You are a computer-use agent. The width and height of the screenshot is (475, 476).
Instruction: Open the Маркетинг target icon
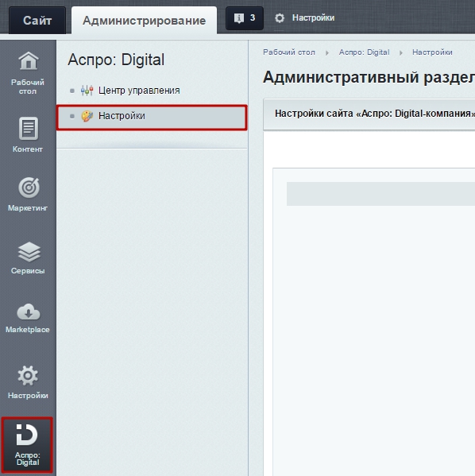pos(29,188)
